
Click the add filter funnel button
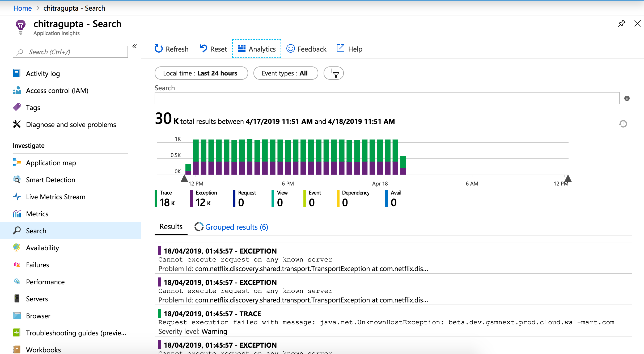point(333,73)
